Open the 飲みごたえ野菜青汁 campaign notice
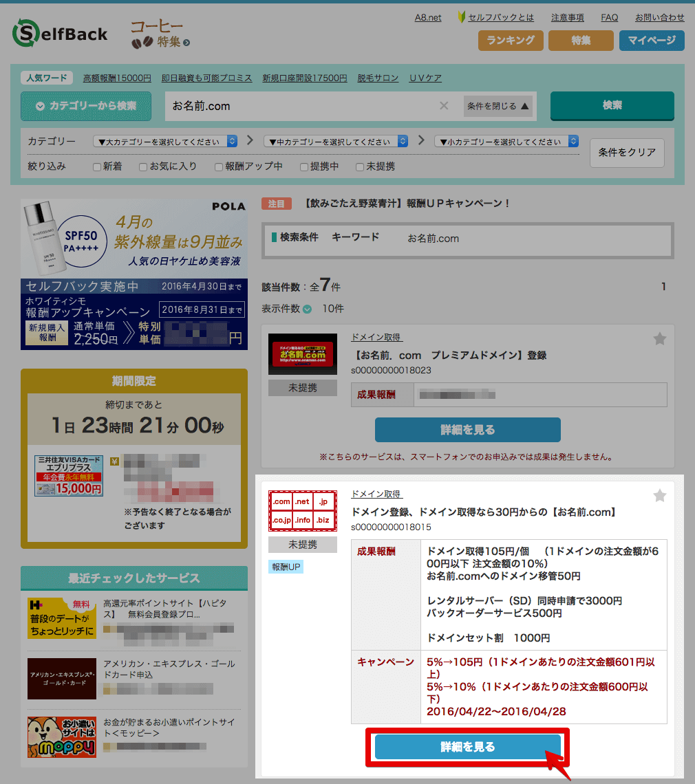695x784 pixels. tap(408, 204)
